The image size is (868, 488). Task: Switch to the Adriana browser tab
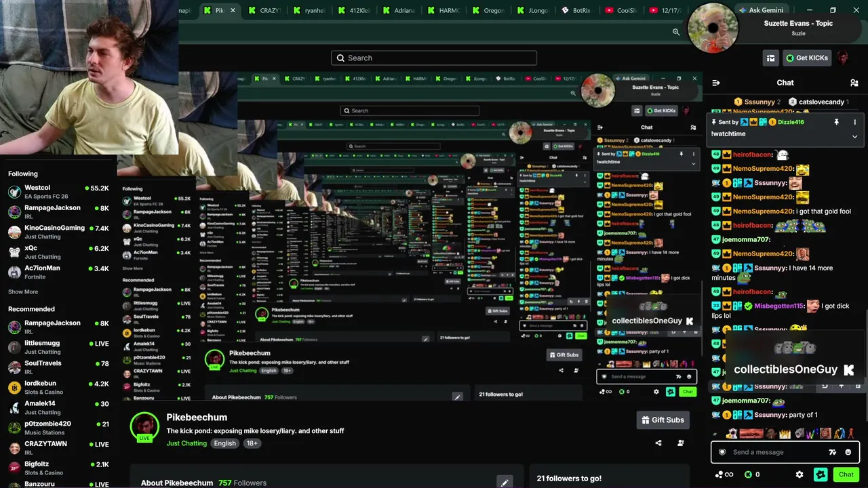pyautogui.click(x=398, y=10)
